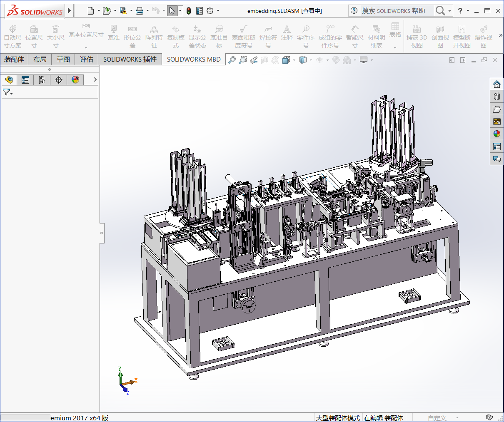Click Zoom to Area icon
504x422 pixels.
tap(243, 60)
